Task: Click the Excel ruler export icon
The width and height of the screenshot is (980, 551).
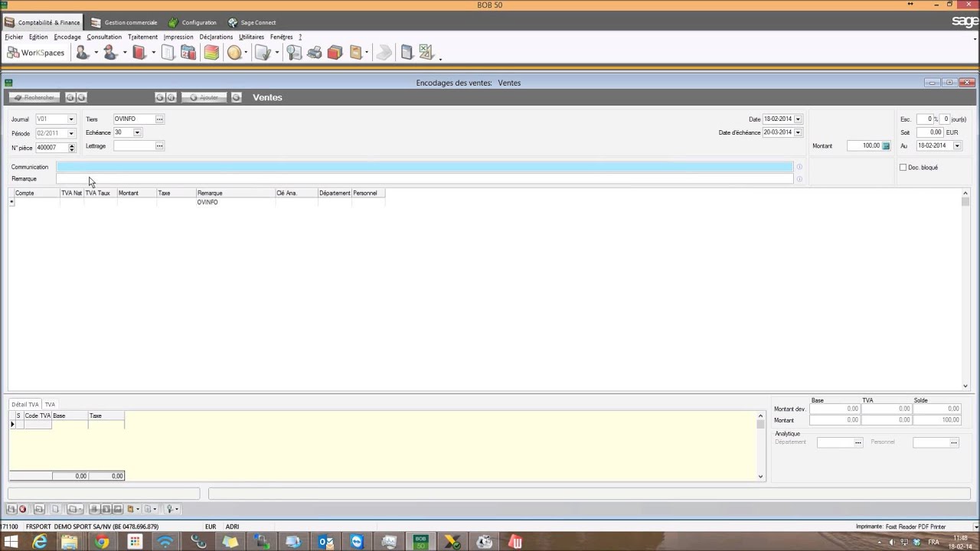Action: [x=426, y=53]
